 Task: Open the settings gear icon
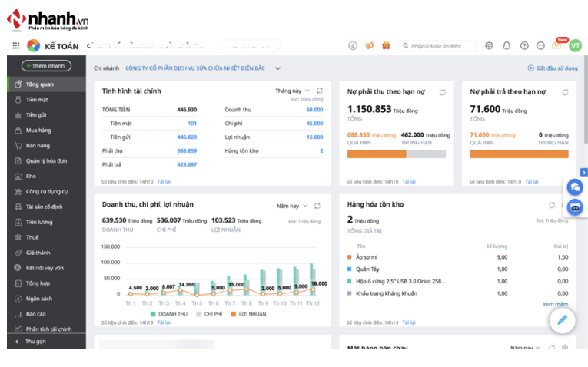coord(489,46)
